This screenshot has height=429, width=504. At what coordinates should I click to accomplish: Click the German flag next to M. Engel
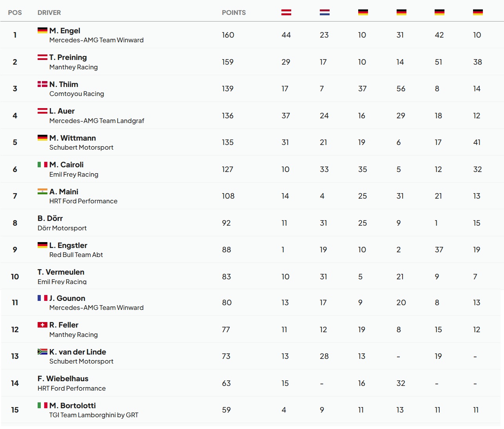(x=42, y=30)
